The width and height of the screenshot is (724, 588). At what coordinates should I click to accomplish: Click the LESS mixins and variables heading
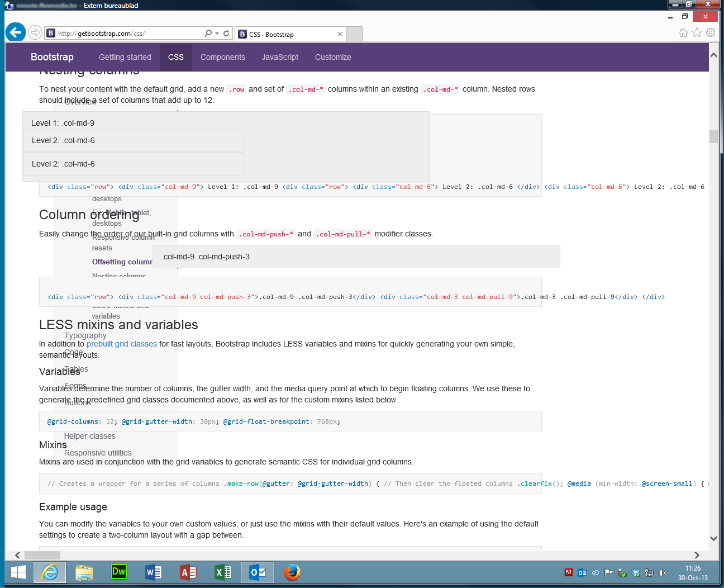[118, 325]
